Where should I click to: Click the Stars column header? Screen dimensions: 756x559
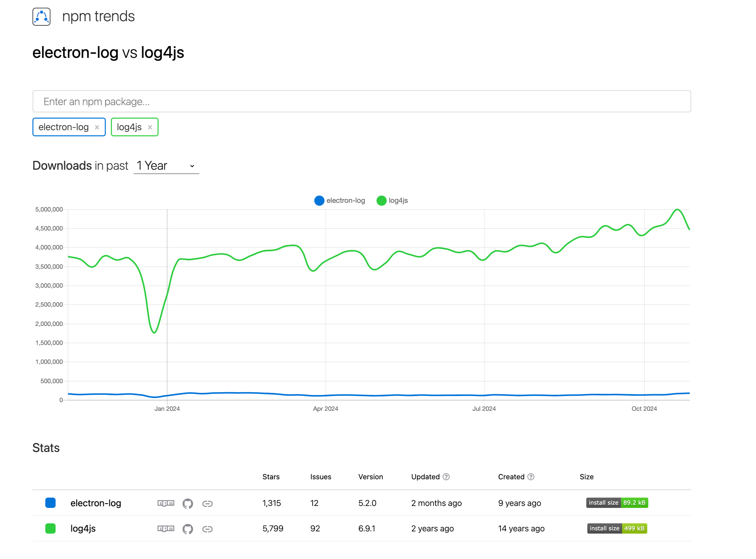tap(271, 477)
